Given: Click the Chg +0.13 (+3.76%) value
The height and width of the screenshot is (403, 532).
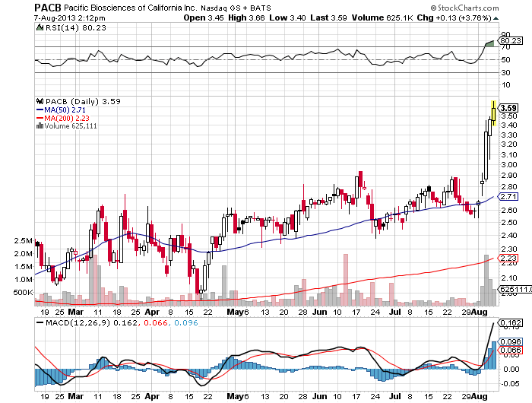Looking at the screenshot, I should pyautogui.click(x=454, y=17).
